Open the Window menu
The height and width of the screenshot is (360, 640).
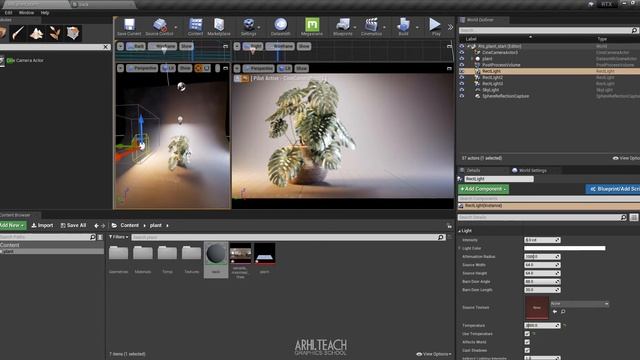pos(27,13)
